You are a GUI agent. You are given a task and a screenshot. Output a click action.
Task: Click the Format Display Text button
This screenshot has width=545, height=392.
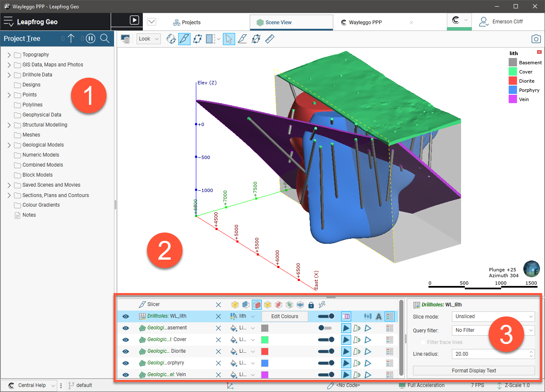(x=474, y=371)
